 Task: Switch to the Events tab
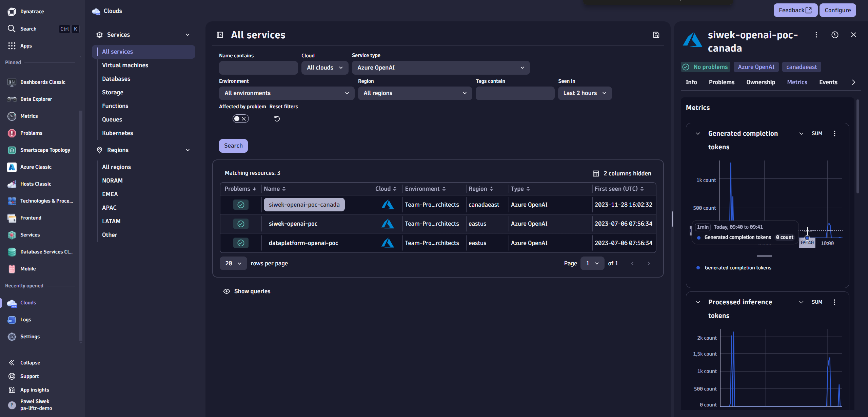pos(828,82)
